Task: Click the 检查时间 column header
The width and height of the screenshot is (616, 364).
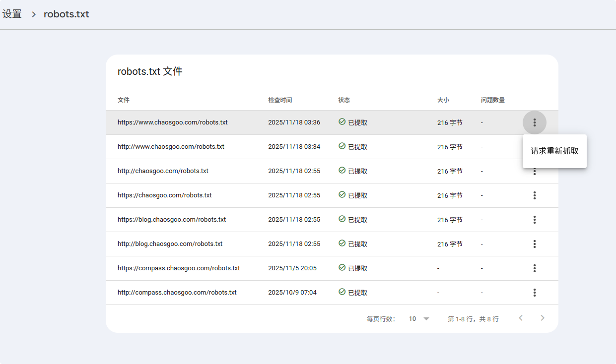Action: (280, 100)
